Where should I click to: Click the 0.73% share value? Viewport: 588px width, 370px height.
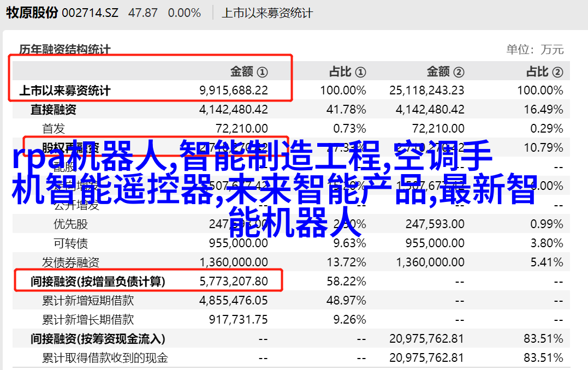coord(349,129)
